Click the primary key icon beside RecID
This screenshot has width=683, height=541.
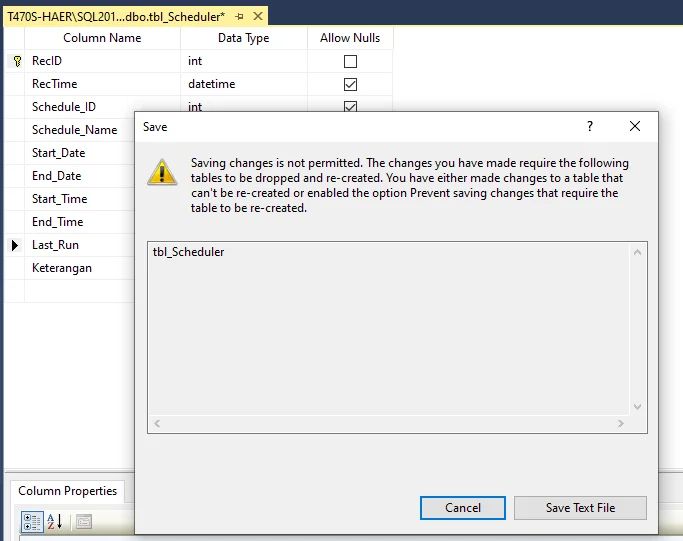click(x=17, y=61)
